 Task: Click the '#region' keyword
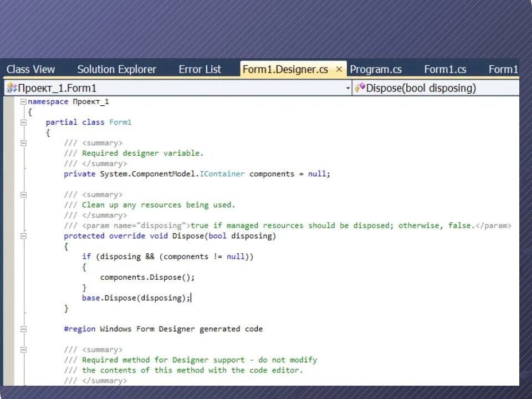point(80,329)
